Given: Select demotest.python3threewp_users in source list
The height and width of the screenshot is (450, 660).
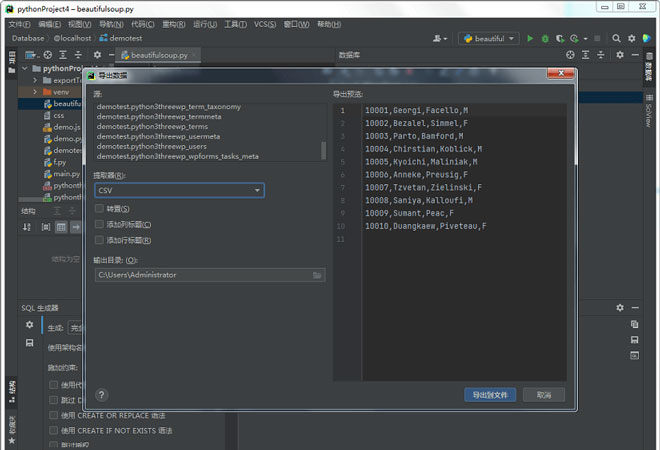Looking at the screenshot, I should [152, 146].
